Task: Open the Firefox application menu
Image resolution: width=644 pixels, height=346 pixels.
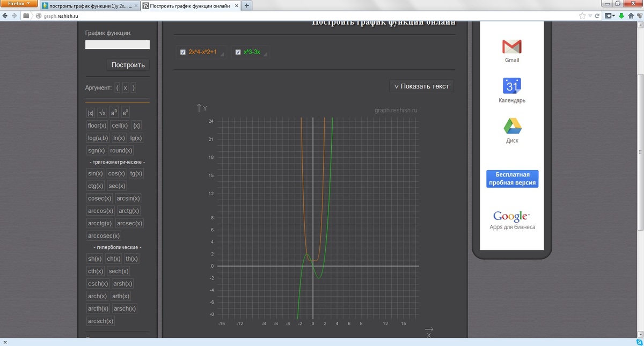Action: 19,4
